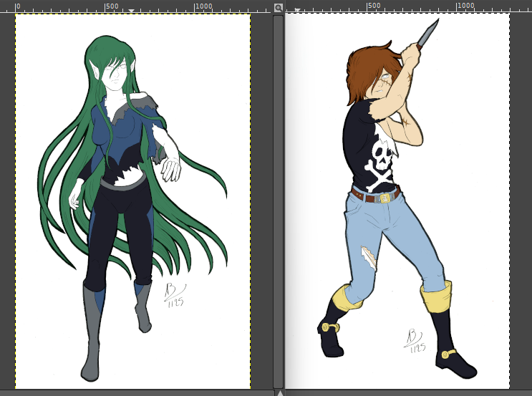
Task: Click the 500 mark on left ruler
Action: click(x=112, y=6)
